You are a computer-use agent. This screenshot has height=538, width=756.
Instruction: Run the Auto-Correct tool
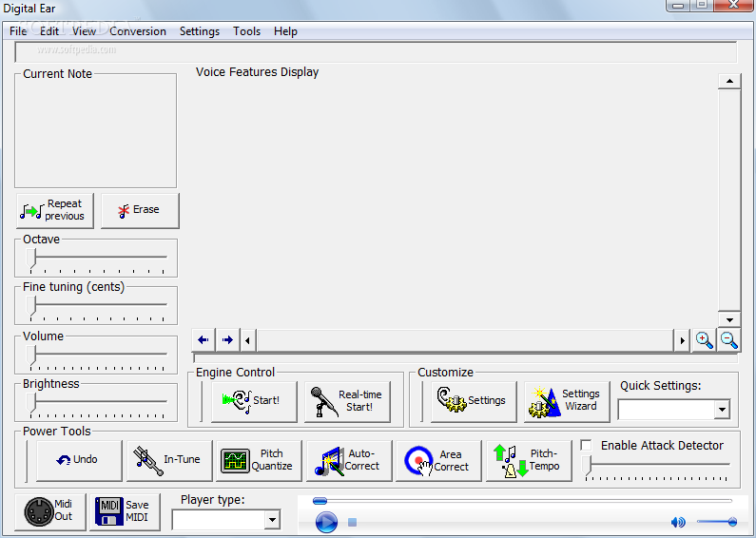[x=349, y=460]
